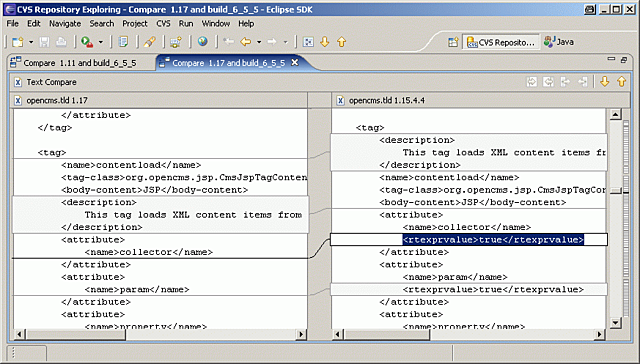Switch to the Java perspective
Viewport: 640px width, 364px height.
pos(559,42)
